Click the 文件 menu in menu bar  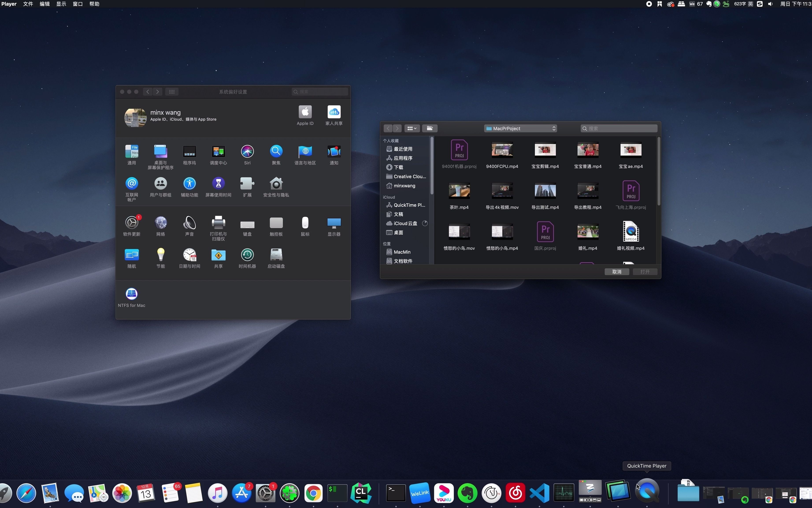point(28,4)
